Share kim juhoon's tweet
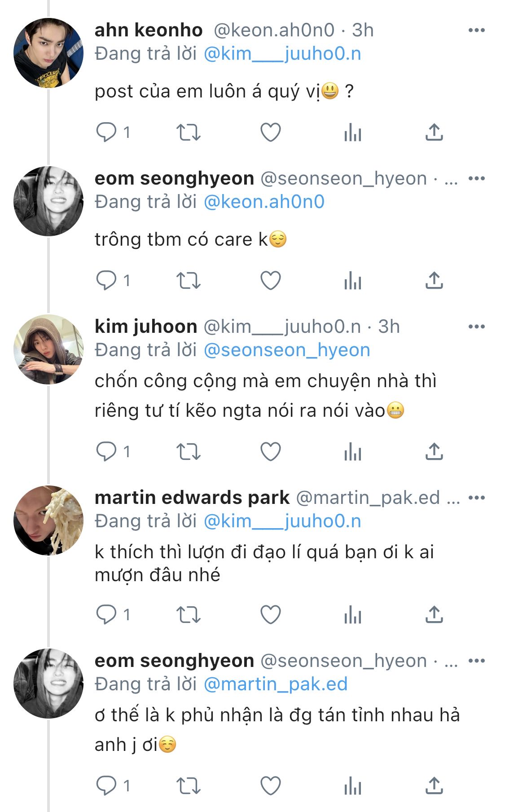 click(434, 451)
